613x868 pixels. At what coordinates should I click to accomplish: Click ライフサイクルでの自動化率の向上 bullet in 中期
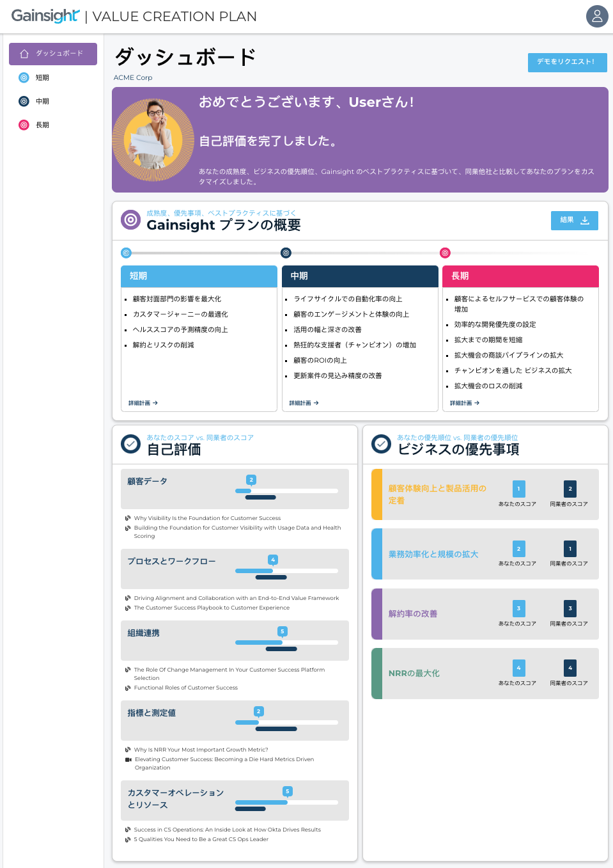[348, 299]
